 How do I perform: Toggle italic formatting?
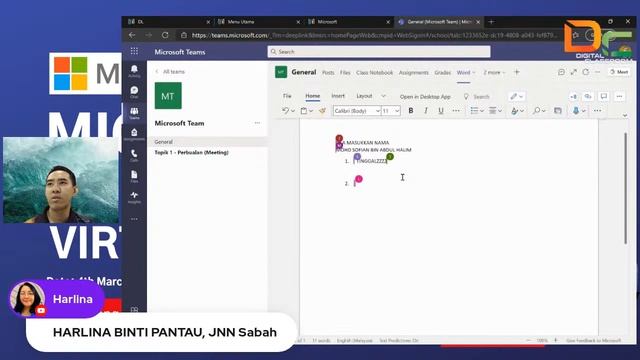(426, 111)
